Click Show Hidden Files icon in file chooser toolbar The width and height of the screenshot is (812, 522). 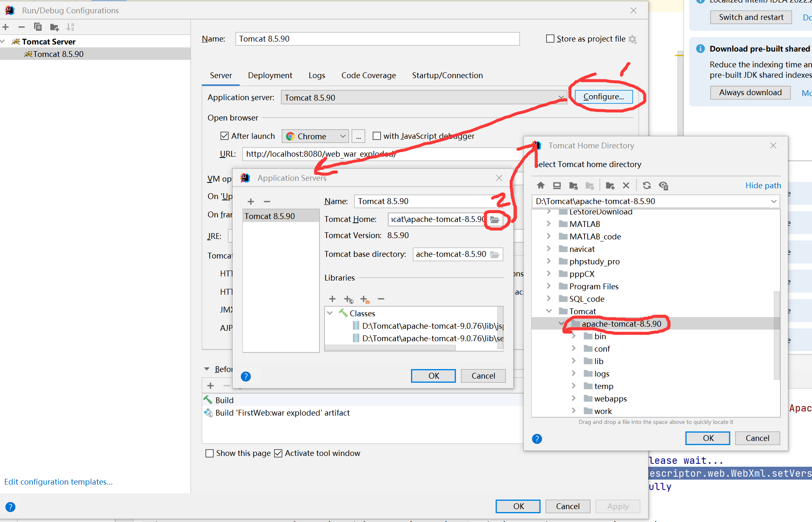coord(663,185)
